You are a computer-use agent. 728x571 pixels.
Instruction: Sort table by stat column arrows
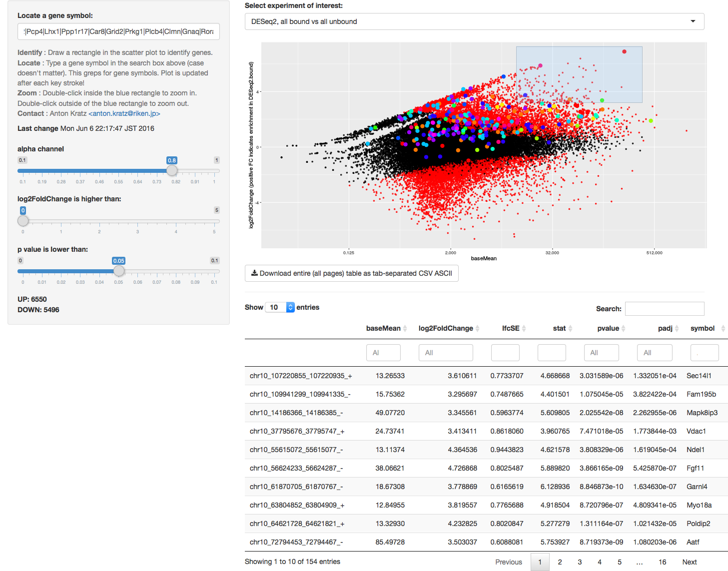coord(571,328)
